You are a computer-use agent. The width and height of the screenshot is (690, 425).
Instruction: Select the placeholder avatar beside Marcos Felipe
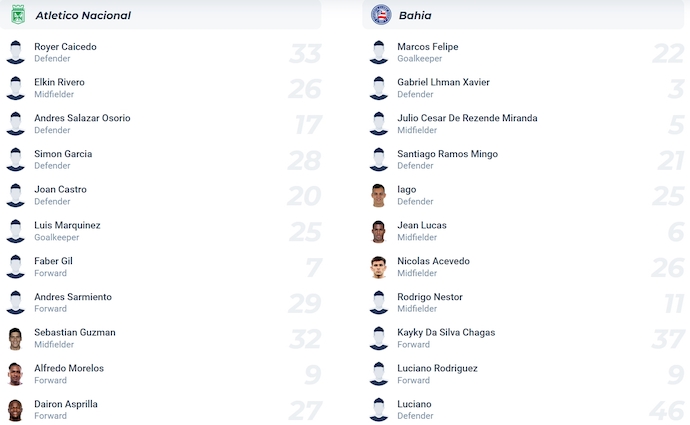point(378,52)
